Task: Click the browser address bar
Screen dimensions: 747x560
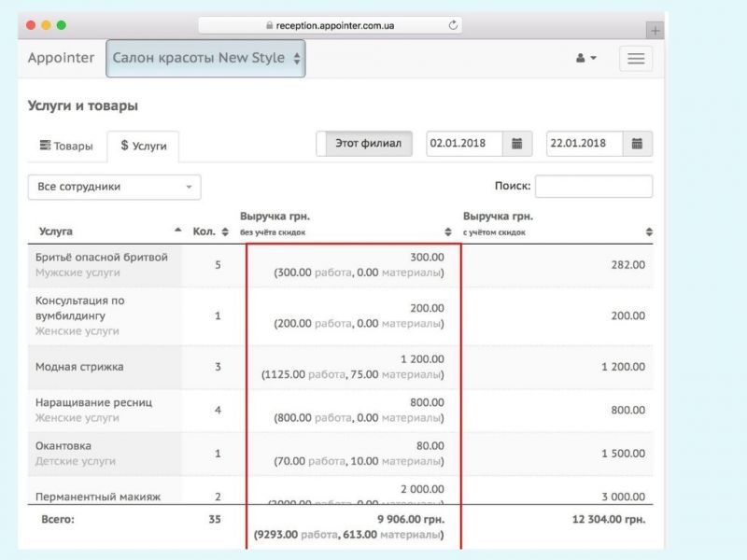Action: tap(331, 25)
